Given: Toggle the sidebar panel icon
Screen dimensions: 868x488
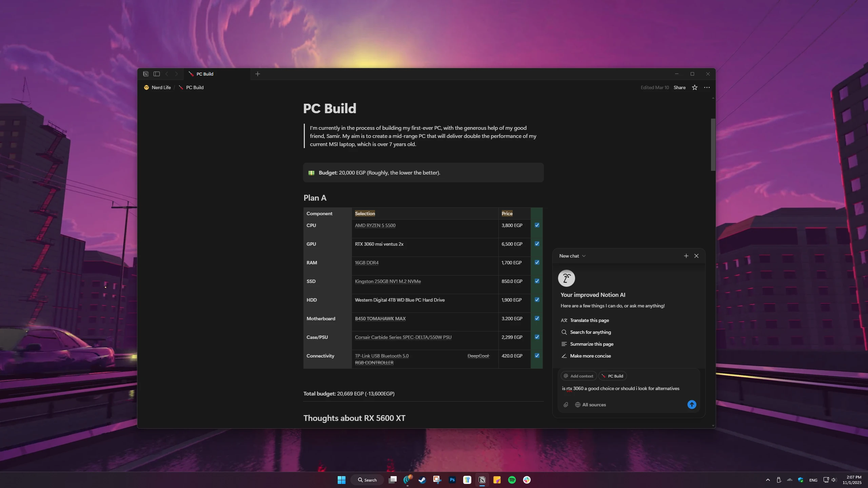Looking at the screenshot, I should click(x=157, y=74).
